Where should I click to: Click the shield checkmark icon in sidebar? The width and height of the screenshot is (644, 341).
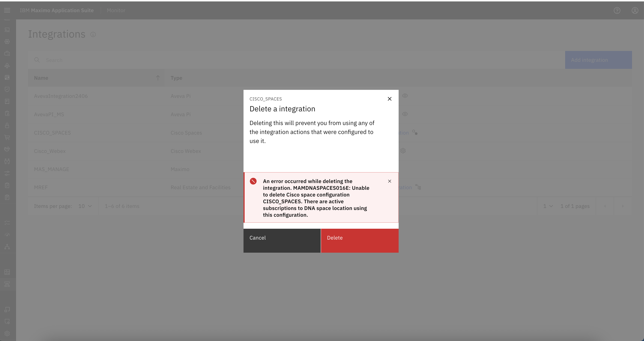[7, 89]
